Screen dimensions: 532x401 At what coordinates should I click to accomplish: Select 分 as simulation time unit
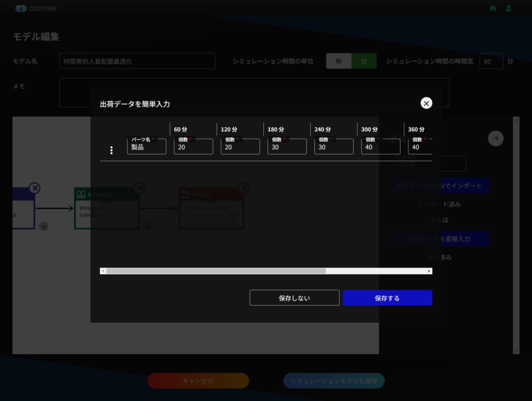coord(364,61)
